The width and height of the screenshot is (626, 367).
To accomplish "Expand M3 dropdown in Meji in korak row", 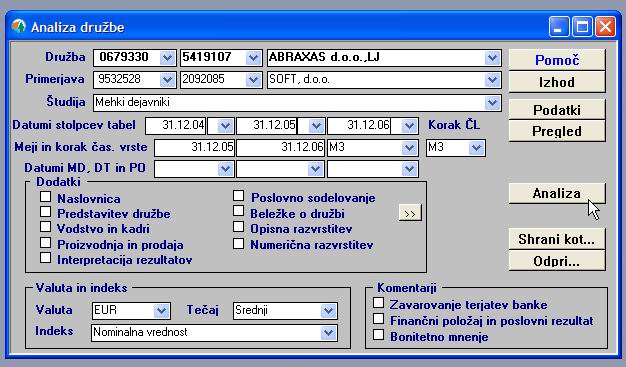I will click(409, 148).
